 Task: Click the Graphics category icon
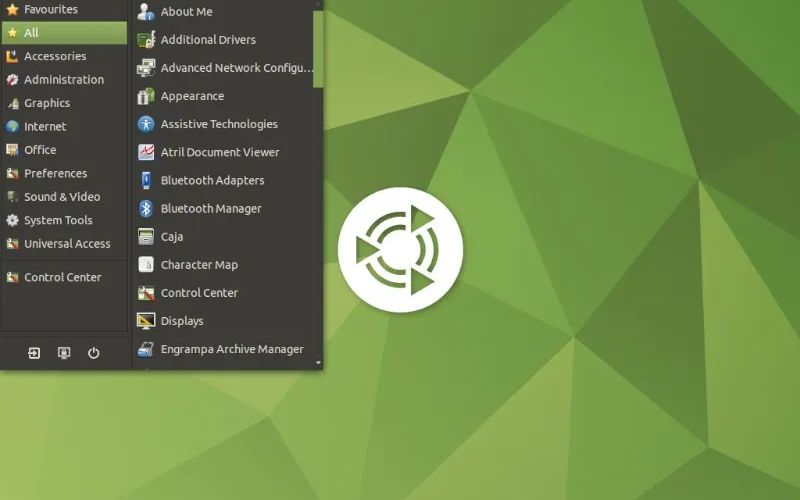click(12, 103)
